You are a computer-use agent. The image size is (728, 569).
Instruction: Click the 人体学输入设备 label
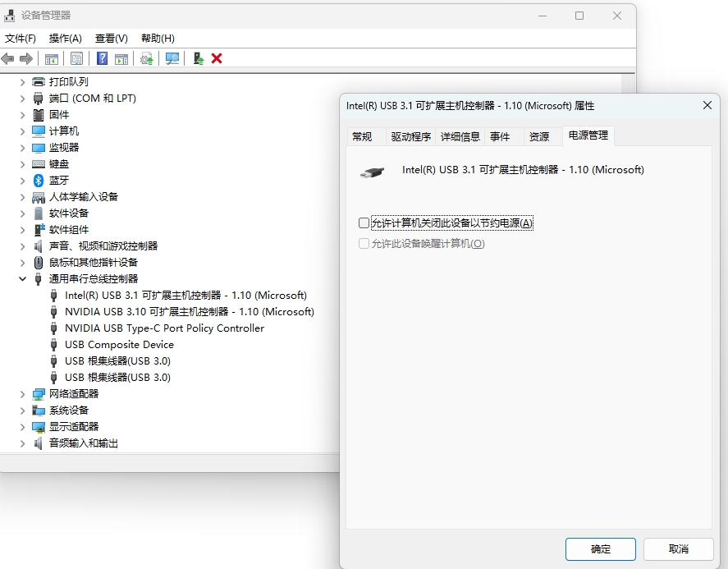point(84,197)
